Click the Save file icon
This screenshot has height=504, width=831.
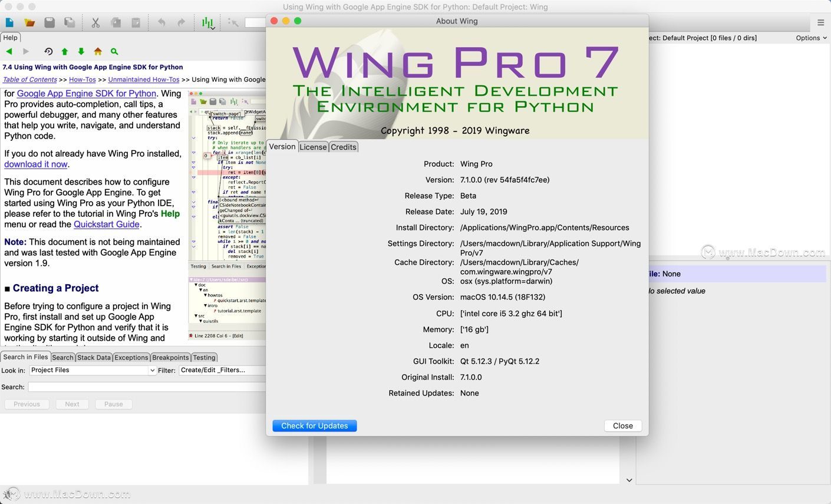click(50, 22)
